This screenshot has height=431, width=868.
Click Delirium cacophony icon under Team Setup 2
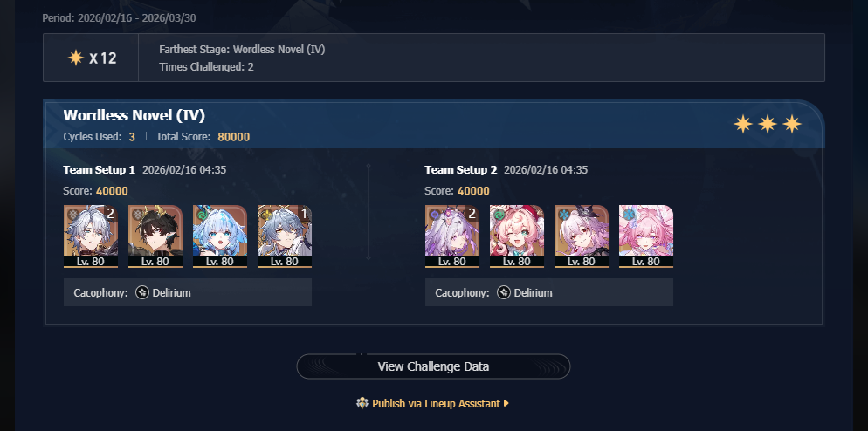pyautogui.click(x=504, y=292)
